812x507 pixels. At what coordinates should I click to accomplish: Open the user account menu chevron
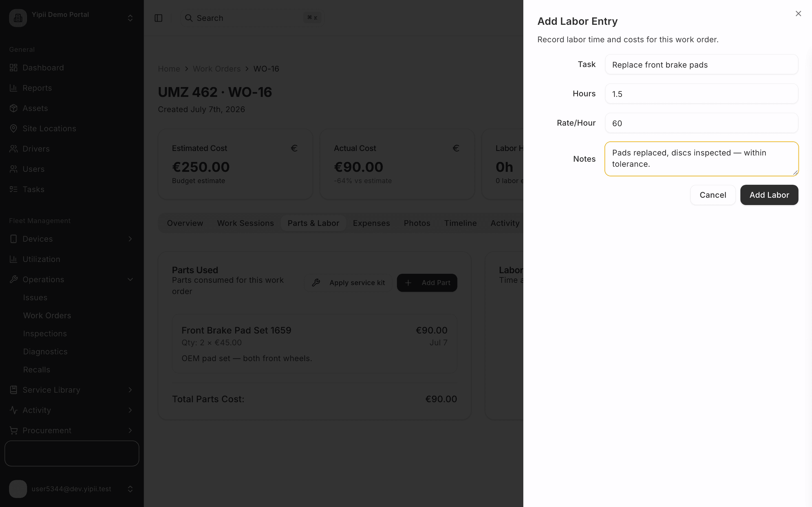click(x=130, y=489)
